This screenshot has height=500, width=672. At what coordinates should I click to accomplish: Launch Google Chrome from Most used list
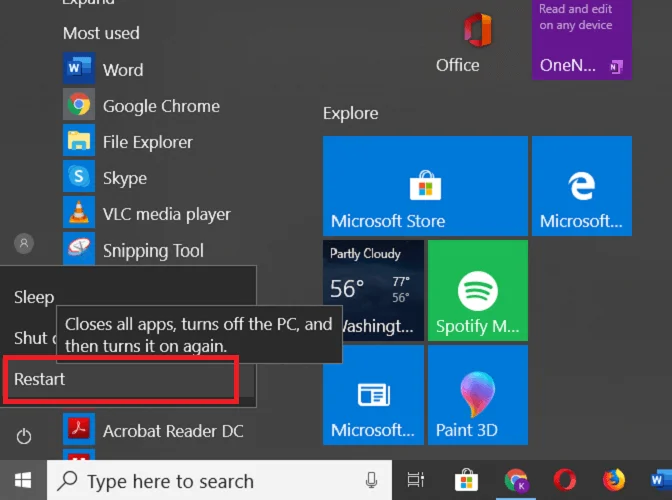click(x=141, y=105)
